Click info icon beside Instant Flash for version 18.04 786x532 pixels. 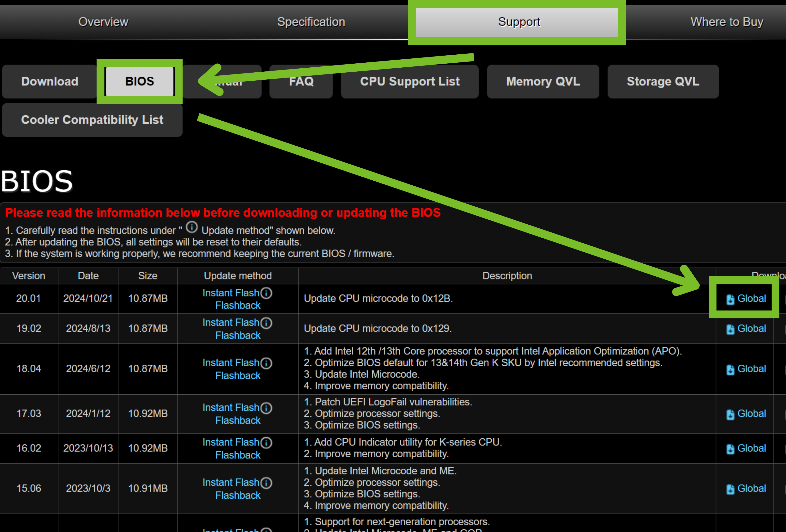click(266, 363)
